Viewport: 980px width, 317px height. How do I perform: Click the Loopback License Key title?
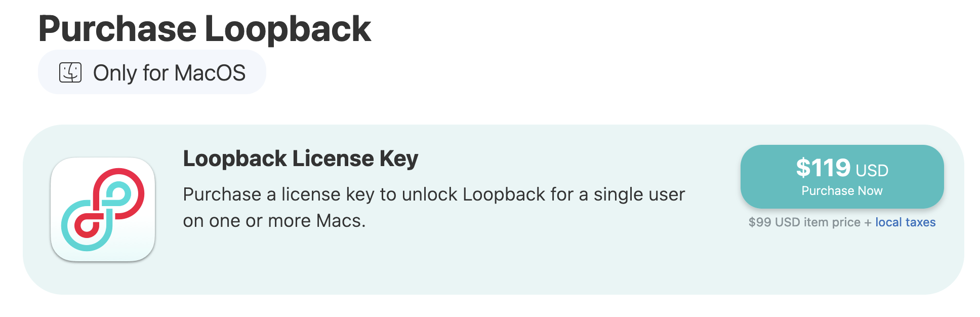[x=300, y=158]
